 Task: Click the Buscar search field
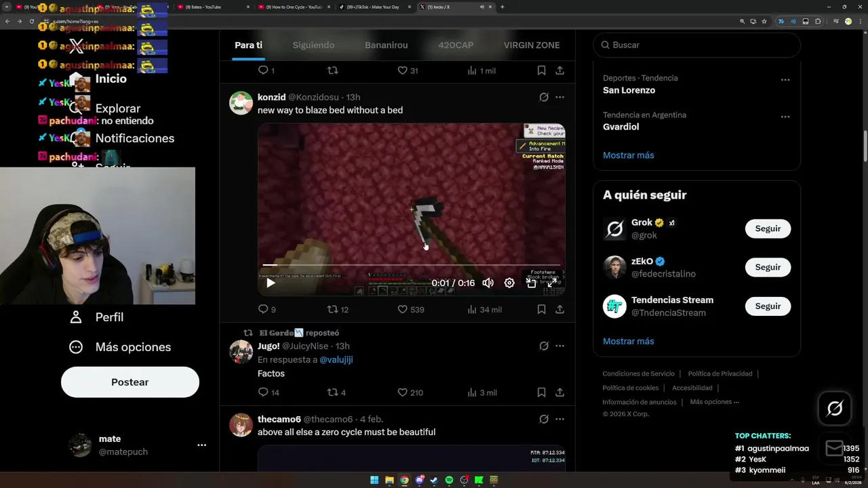696,45
